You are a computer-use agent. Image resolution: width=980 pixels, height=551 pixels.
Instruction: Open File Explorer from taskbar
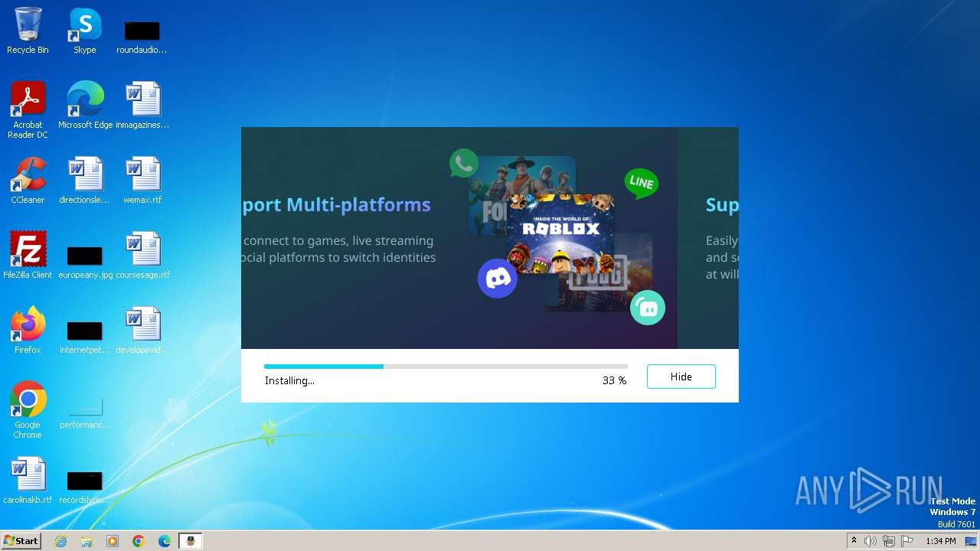pyautogui.click(x=87, y=541)
